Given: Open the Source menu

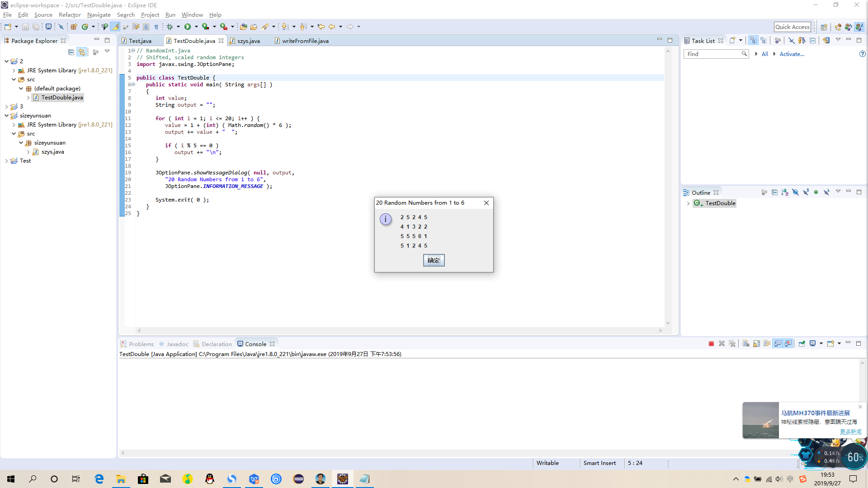Looking at the screenshot, I should pyautogui.click(x=43, y=15).
